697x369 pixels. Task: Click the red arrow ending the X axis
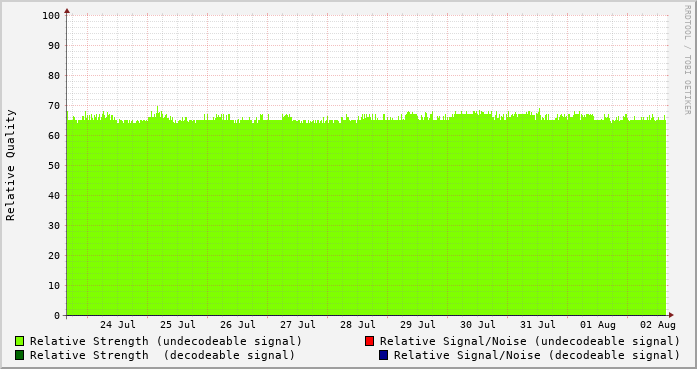(671, 315)
